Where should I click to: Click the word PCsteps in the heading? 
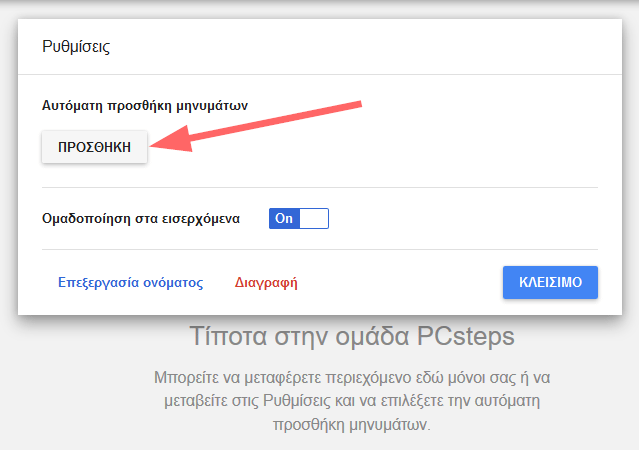point(465,336)
